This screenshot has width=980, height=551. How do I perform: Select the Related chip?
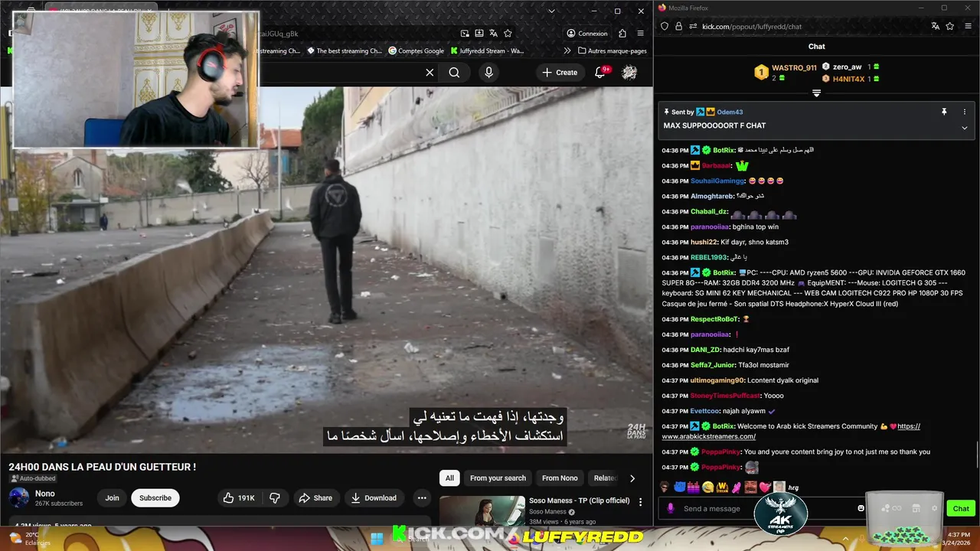point(605,478)
